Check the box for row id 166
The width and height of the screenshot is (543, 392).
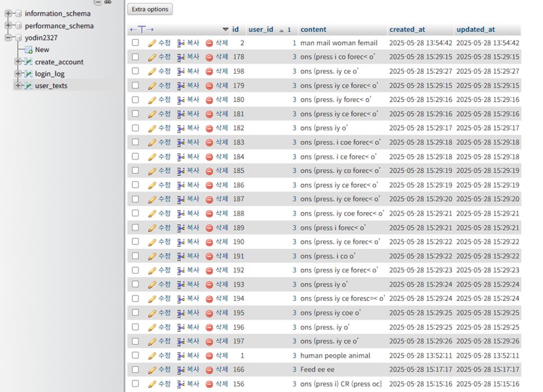[136, 369]
